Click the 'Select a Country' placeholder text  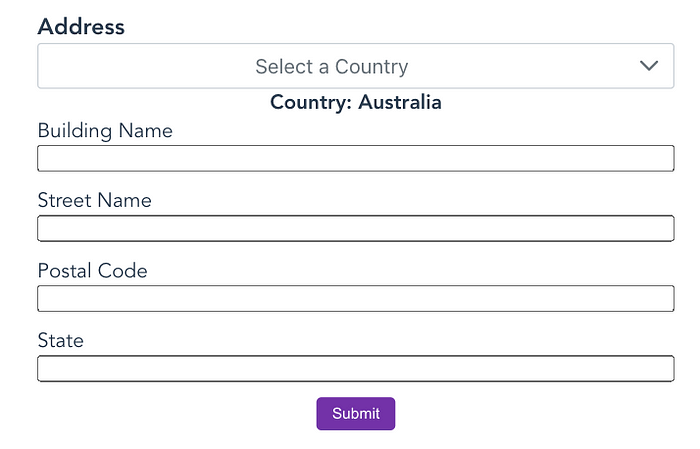[x=332, y=67]
